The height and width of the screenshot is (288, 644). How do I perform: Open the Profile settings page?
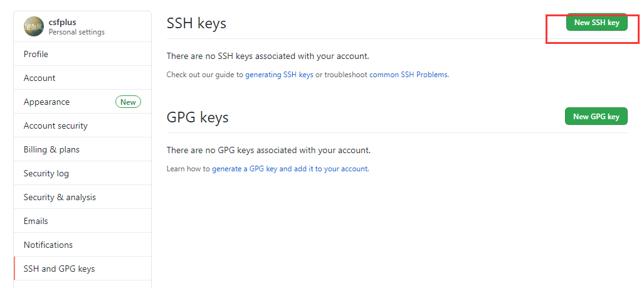[x=36, y=54]
